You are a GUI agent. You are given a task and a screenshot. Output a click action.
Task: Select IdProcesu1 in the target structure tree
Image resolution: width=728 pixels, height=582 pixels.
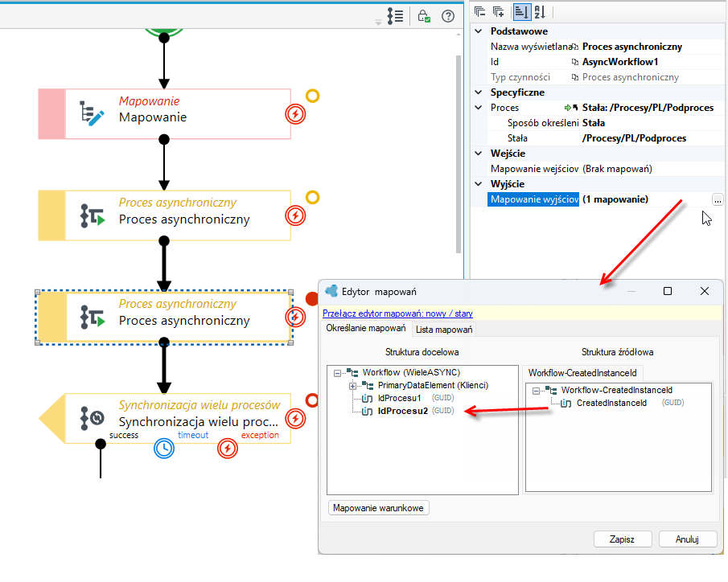pyautogui.click(x=399, y=398)
